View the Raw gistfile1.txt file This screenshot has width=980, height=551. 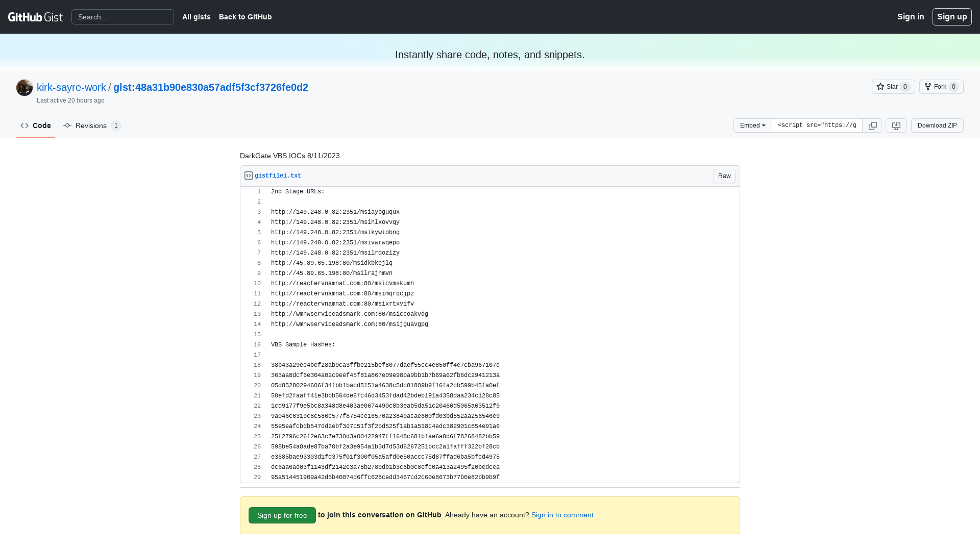coord(724,176)
